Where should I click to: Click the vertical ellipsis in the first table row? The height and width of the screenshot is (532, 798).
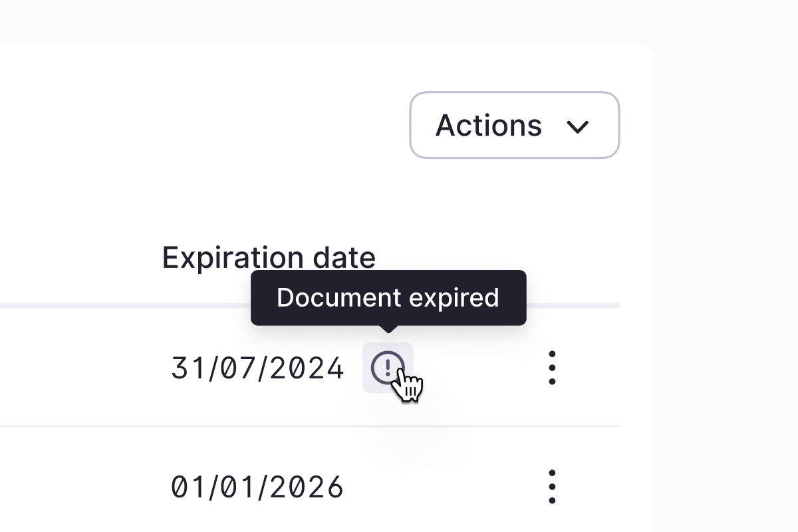[x=552, y=368]
